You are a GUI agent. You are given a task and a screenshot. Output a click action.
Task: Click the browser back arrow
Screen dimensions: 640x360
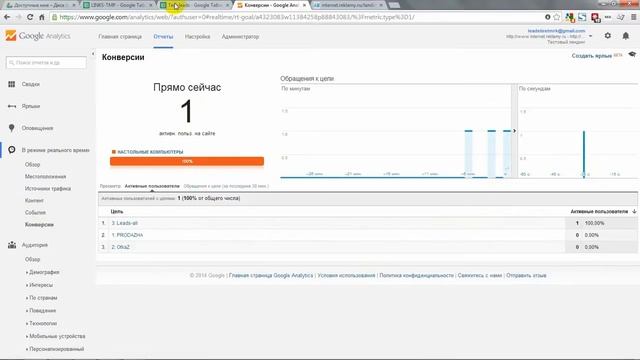(7, 17)
